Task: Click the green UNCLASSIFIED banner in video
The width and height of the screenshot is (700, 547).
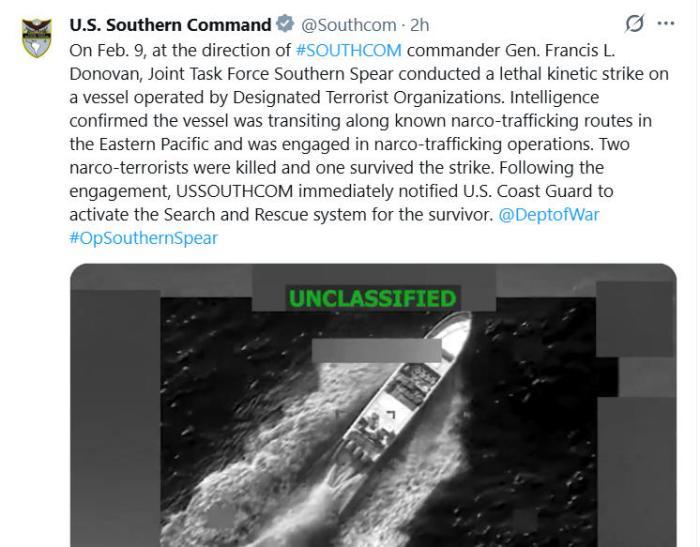Action: tap(373, 298)
